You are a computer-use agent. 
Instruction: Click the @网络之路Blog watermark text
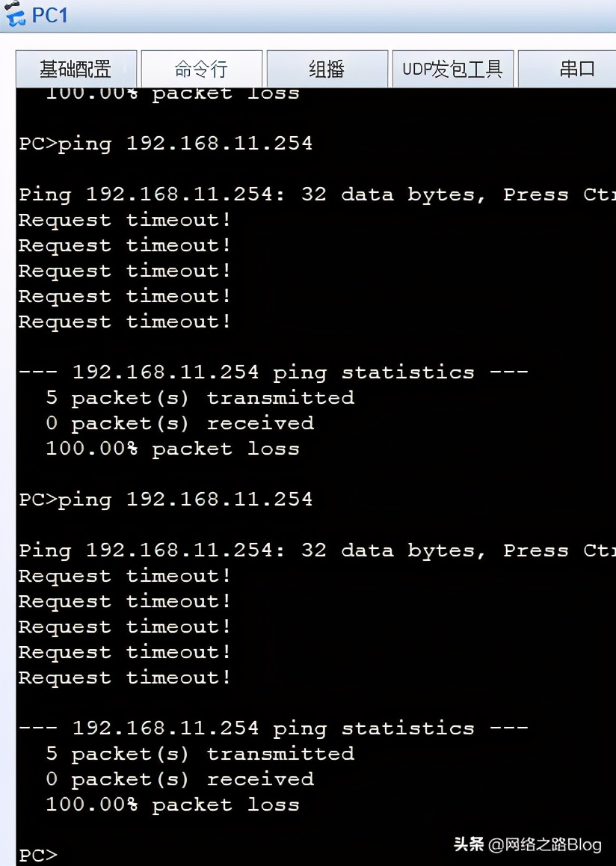(x=545, y=845)
